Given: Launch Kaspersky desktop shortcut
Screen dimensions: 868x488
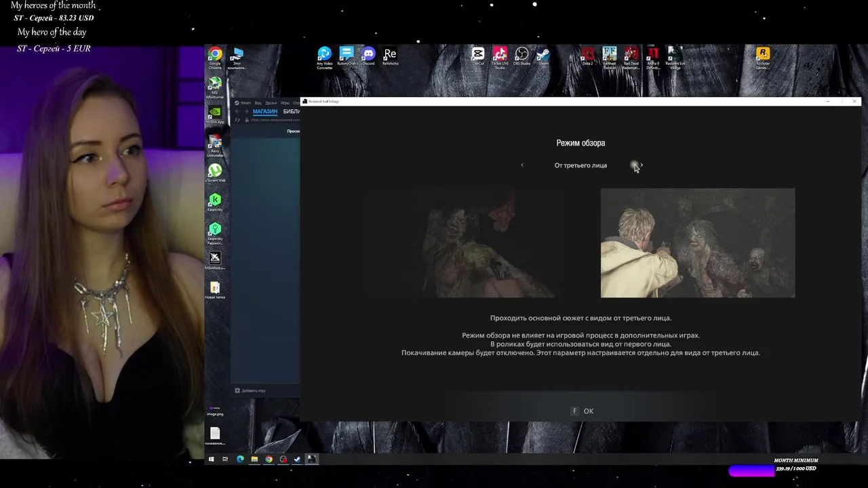Looking at the screenshot, I should point(215,203).
